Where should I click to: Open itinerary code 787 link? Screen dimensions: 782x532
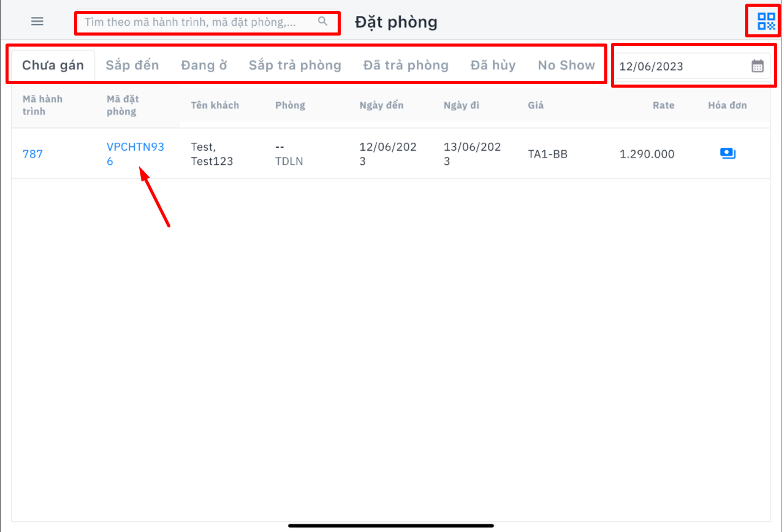32,154
